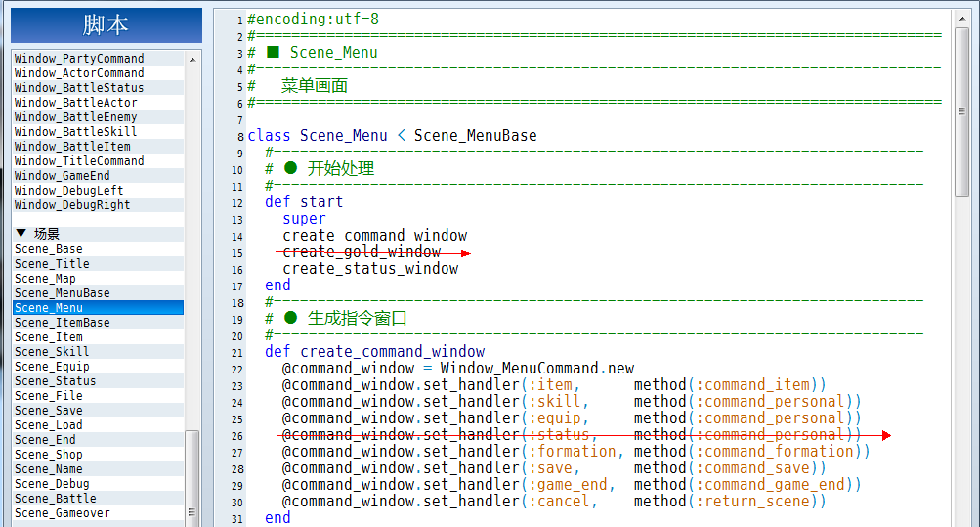The height and width of the screenshot is (527, 980).
Task: Click the 菜单画面 comment line
Action: (x=297, y=86)
